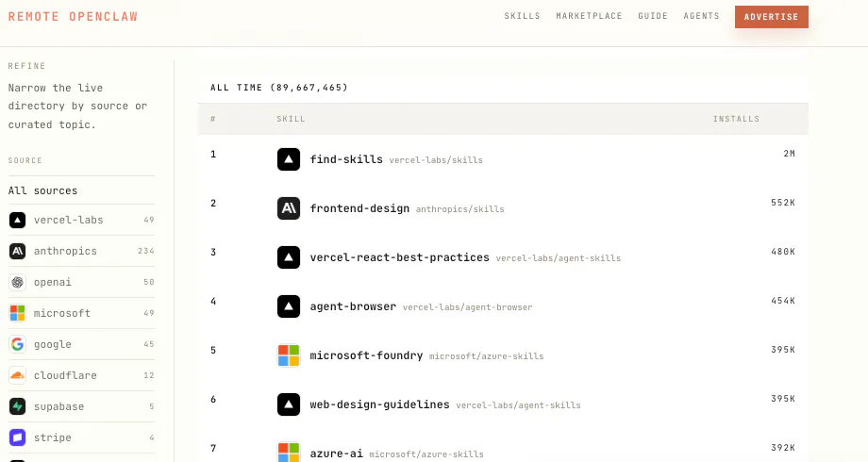The image size is (868, 462).
Task: Click the 12 count next to cloudflare
Action: (149, 375)
